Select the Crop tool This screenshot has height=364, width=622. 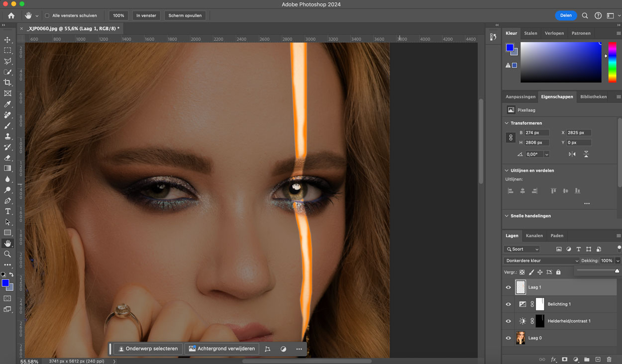click(7, 83)
